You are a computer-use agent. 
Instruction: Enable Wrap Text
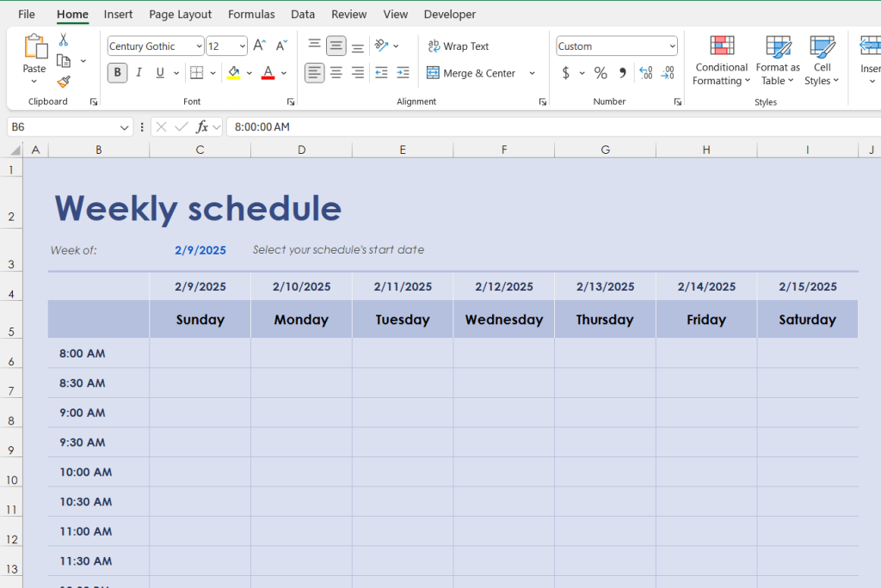pos(459,46)
